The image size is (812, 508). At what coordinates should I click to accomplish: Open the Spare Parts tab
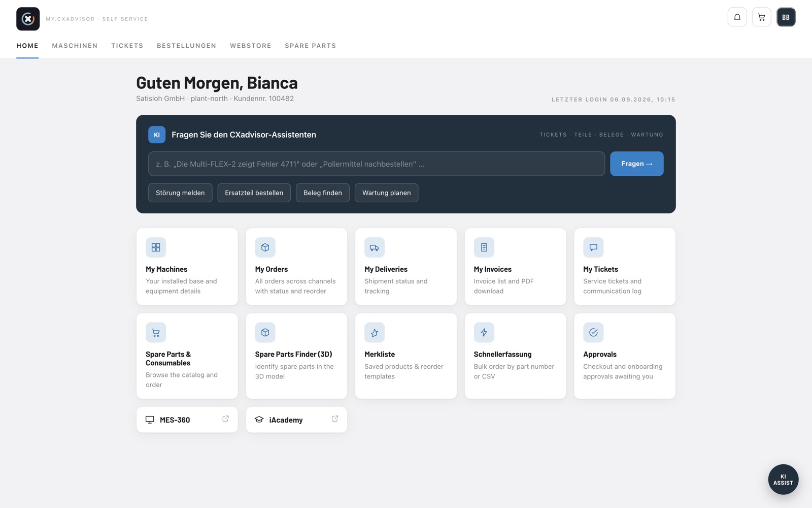pyautogui.click(x=311, y=46)
